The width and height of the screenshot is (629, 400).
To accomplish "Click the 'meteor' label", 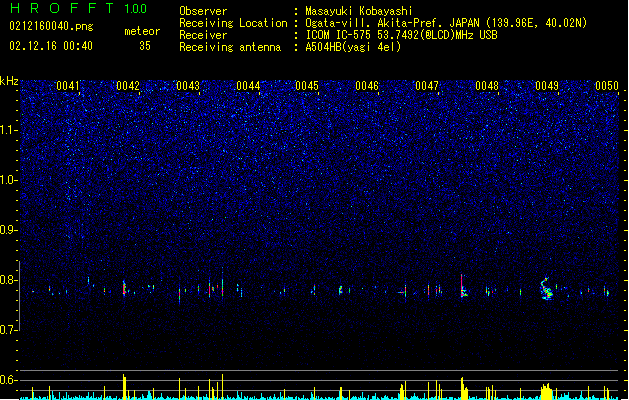I will pyautogui.click(x=142, y=31).
